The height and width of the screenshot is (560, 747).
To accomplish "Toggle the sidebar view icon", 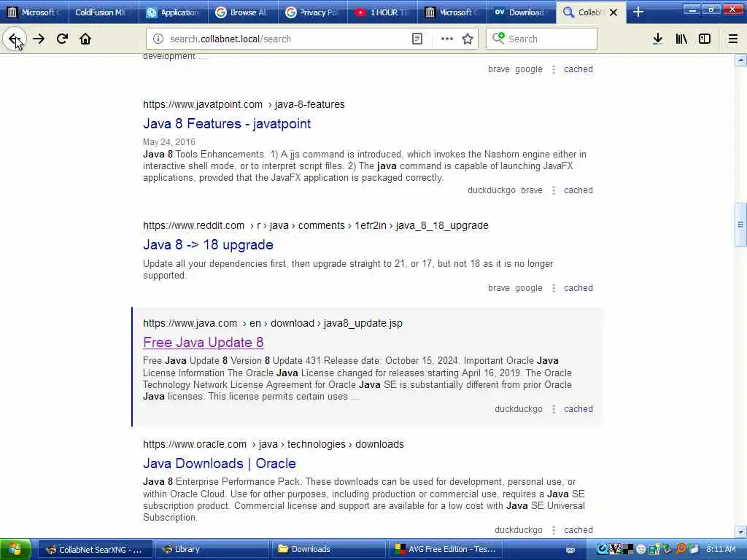I will coord(705,39).
